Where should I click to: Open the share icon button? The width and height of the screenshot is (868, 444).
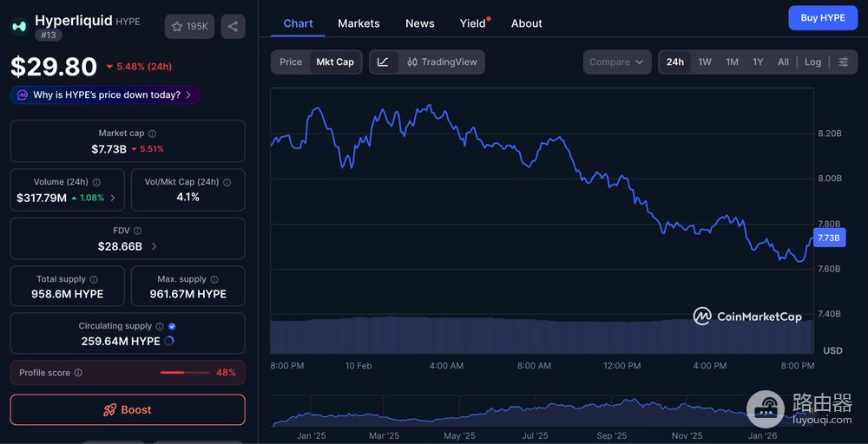point(233,27)
